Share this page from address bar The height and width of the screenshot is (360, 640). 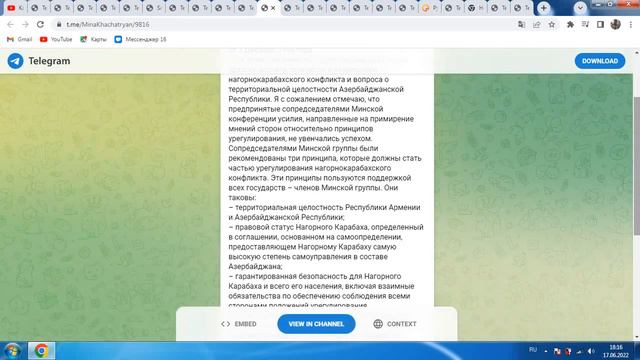pos(536,24)
